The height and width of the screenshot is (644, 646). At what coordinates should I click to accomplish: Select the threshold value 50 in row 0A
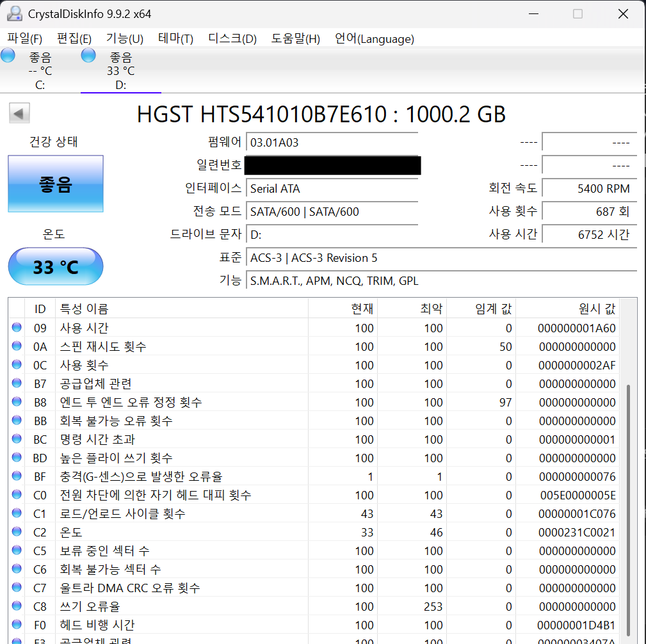tap(506, 346)
